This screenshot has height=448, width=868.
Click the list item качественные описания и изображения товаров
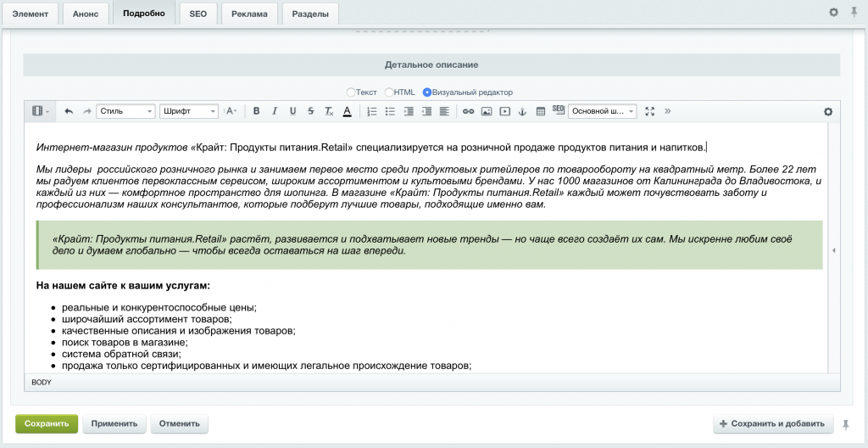[x=179, y=331]
